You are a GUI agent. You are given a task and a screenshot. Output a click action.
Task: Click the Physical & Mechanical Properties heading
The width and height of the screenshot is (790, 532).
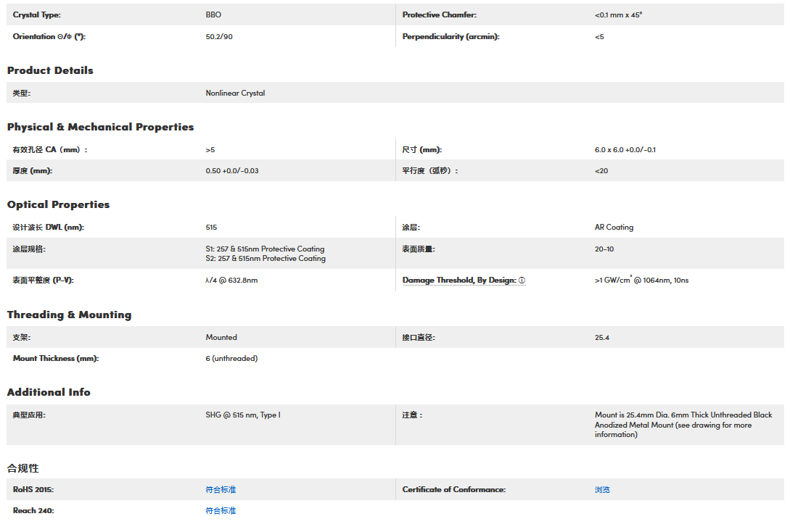click(100, 127)
